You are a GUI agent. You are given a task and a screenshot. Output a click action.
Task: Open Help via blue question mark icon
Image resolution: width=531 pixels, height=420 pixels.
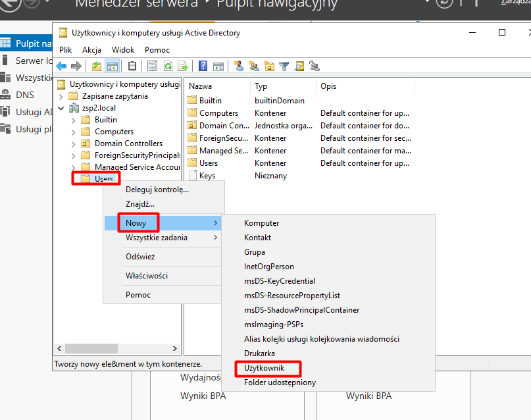(203, 66)
